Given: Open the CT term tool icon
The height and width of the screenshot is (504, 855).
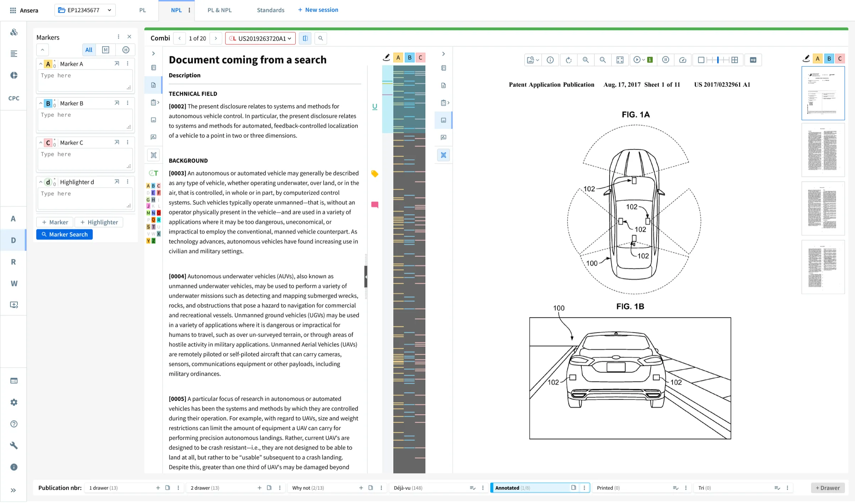Looking at the screenshot, I should [x=154, y=173].
